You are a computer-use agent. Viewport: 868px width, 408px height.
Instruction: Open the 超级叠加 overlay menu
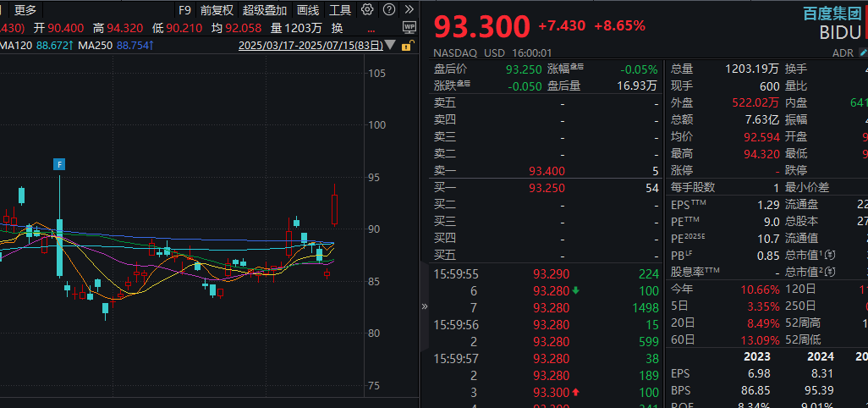265,9
